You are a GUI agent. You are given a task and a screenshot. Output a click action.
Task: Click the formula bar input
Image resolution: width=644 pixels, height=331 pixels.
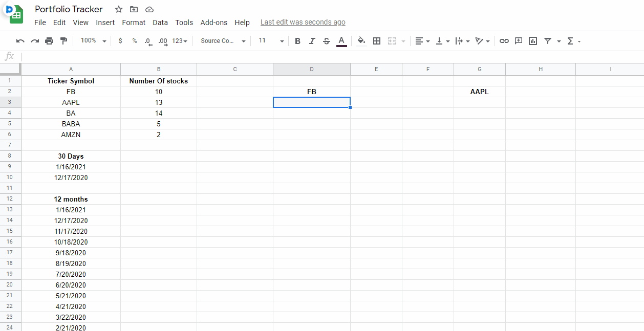pyautogui.click(x=332, y=56)
